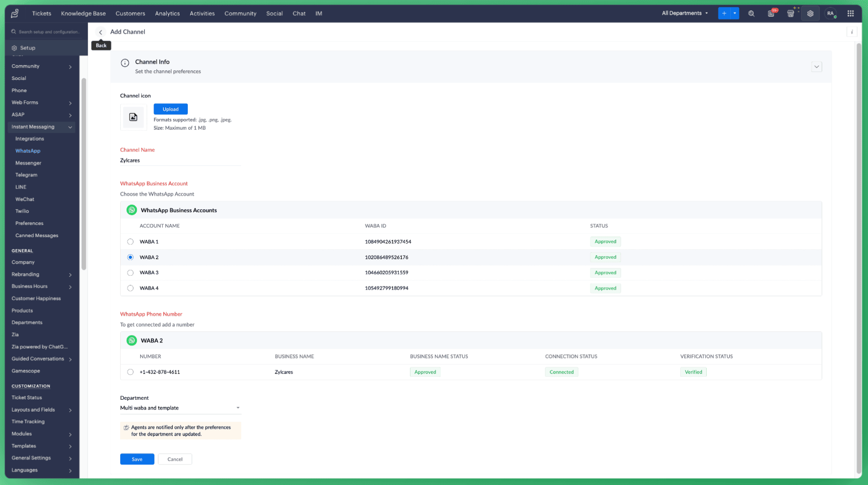
Task: Open Integrations in the sidebar
Action: (29, 139)
